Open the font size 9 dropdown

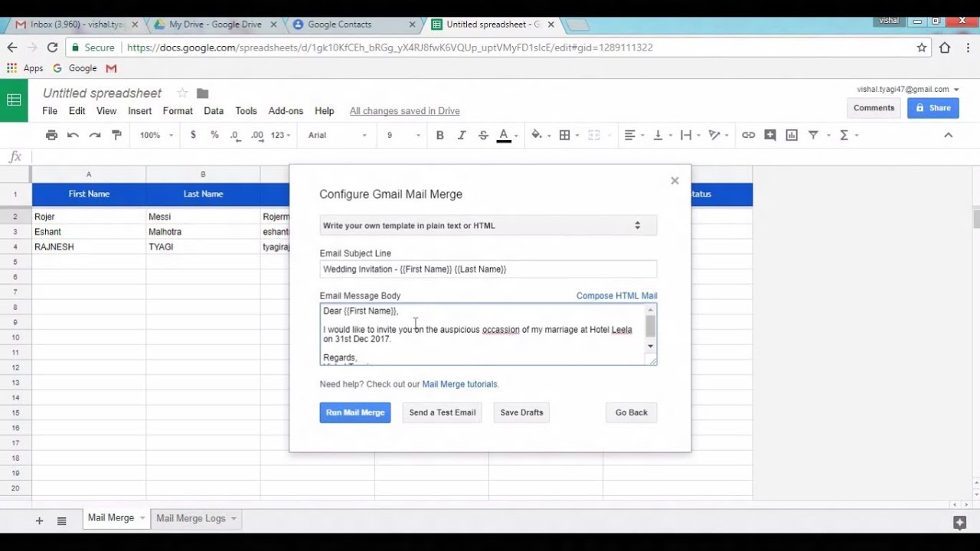tap(403, 135)
